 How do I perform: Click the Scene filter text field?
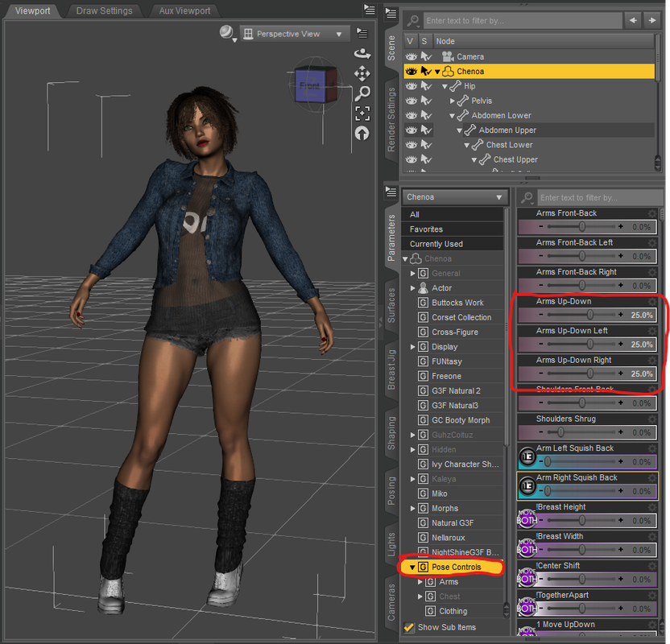[522, 20]
